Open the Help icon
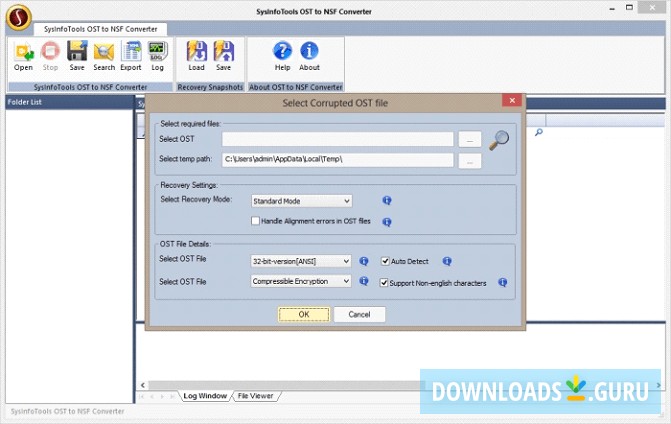Image resolution: width=671 pixels, height=424 pixels. tap(282, 56)
